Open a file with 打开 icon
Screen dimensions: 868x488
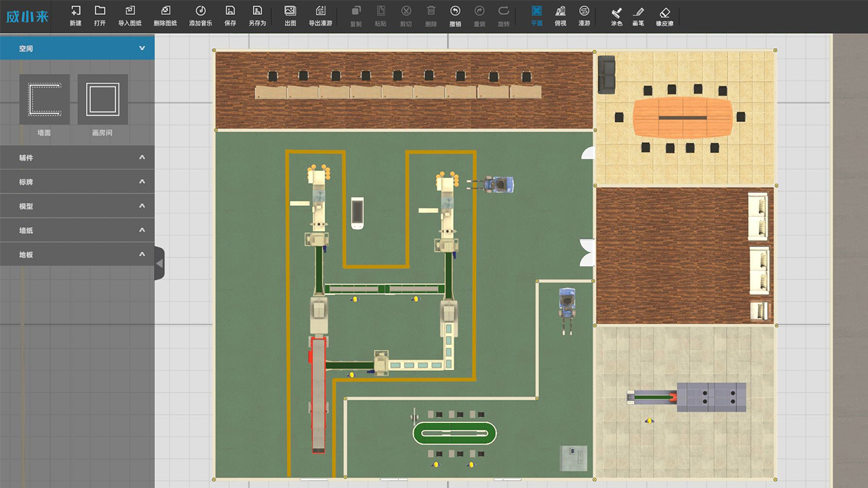pyautogui.click(x=100, y=15)
